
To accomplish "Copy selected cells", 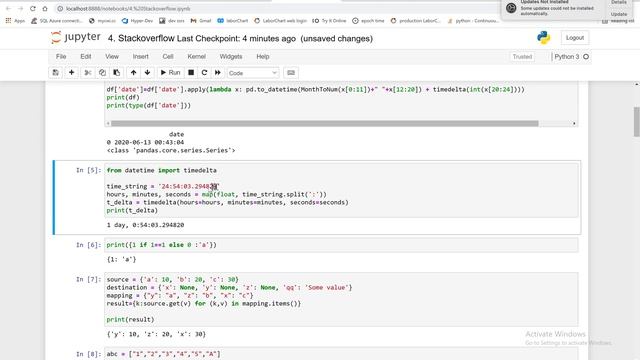I will point(102,73).
